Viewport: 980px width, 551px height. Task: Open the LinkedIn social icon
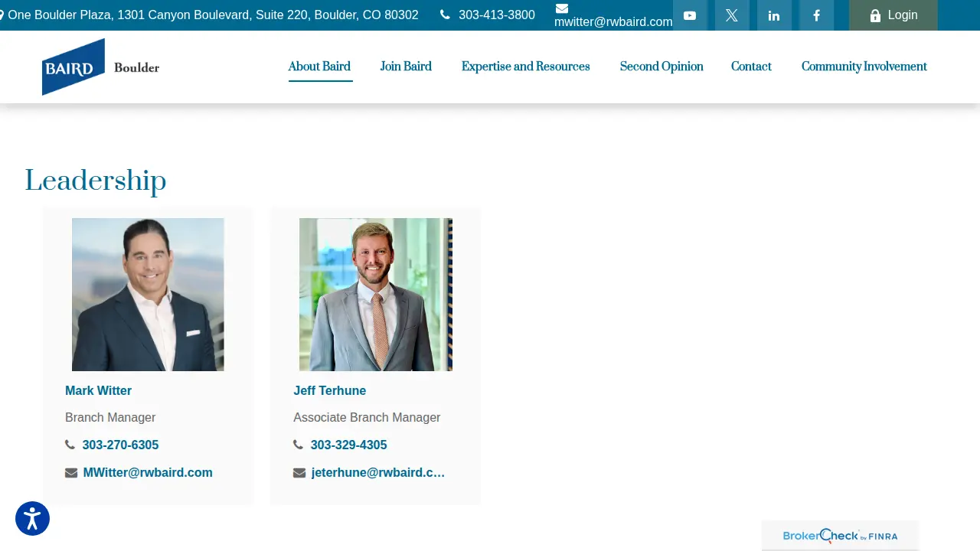click(x=774, y=15)
